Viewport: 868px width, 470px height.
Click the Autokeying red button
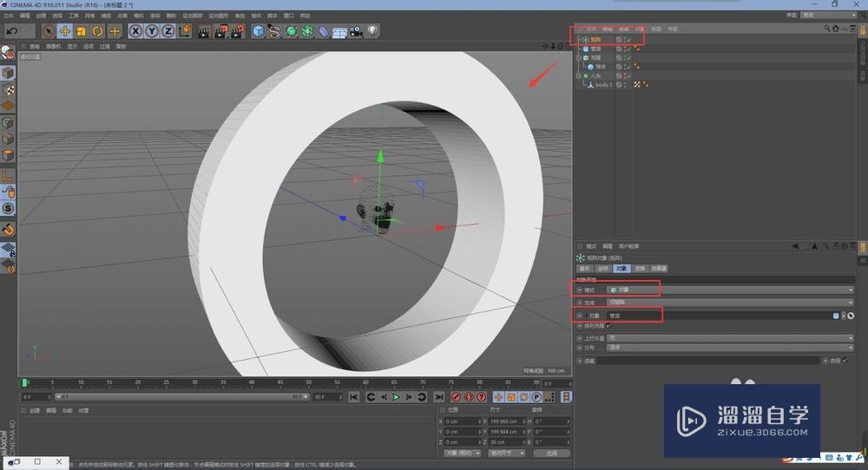(469, 397)
